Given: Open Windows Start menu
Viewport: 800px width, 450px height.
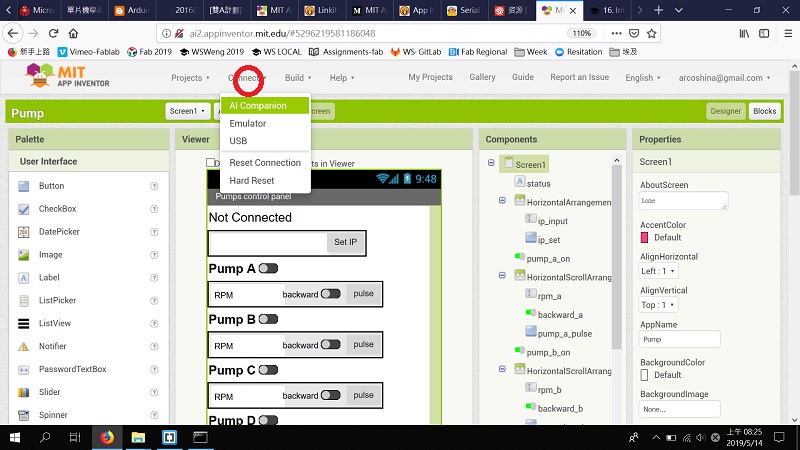Looking at the screenshot, I should pos(15,437).
